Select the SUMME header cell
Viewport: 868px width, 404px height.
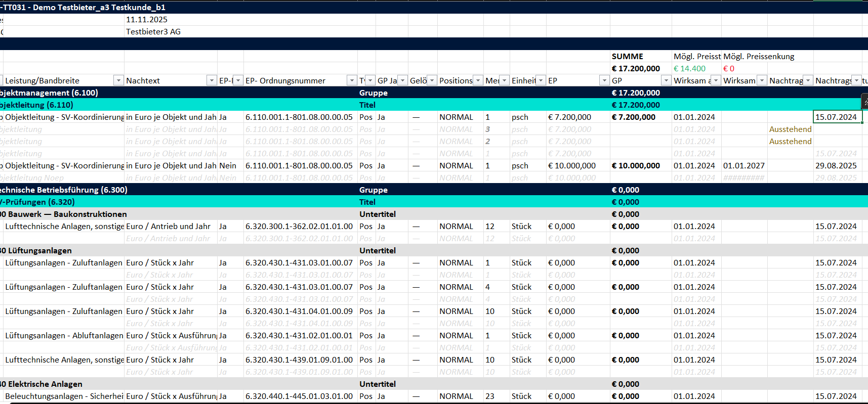(x=628, y=57)
